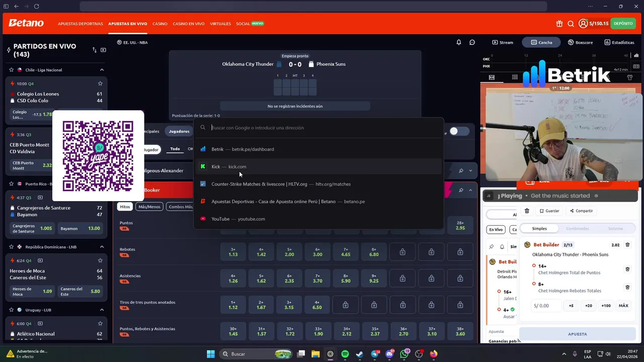Screen dimensions: 644x362
Task: Click the jersey icon in the court widget
Action: (x=629, y=77)
